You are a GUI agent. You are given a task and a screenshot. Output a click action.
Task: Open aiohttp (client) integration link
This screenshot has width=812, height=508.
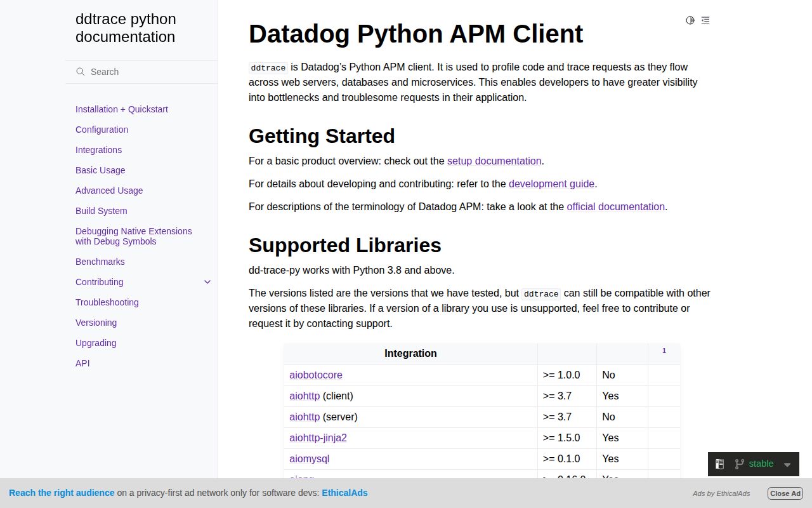(x=304, y=396)
